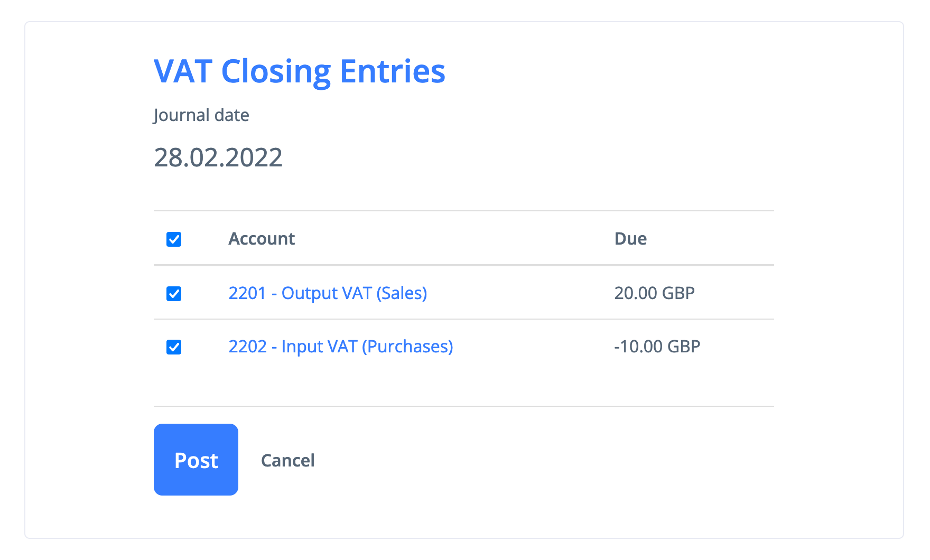Screen dimensions: 930x560
Task: View the Input VAT purchases account link
Action: [341, 347]
